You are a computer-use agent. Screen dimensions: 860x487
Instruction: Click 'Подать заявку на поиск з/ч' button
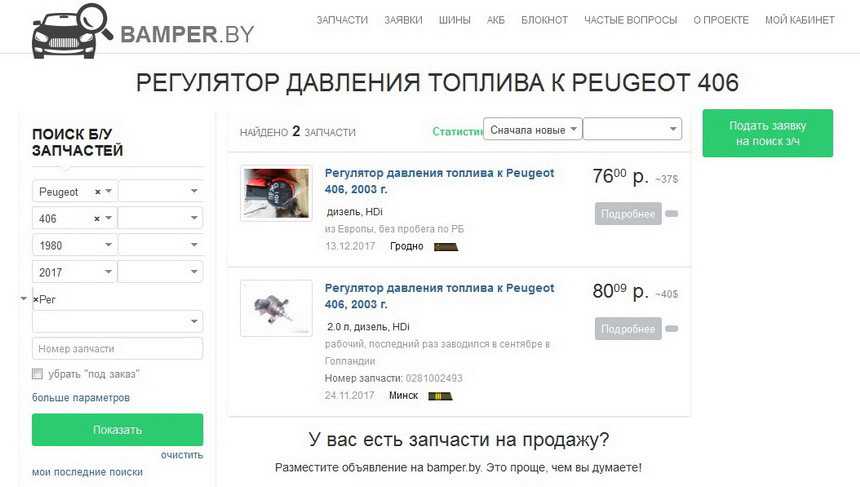coord(767,133)
